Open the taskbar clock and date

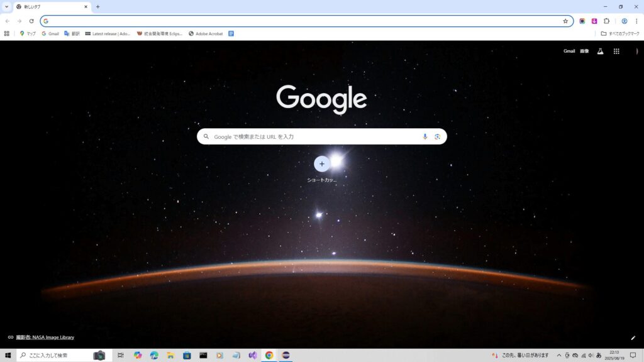pyautogui.click(x=614, y=356)
